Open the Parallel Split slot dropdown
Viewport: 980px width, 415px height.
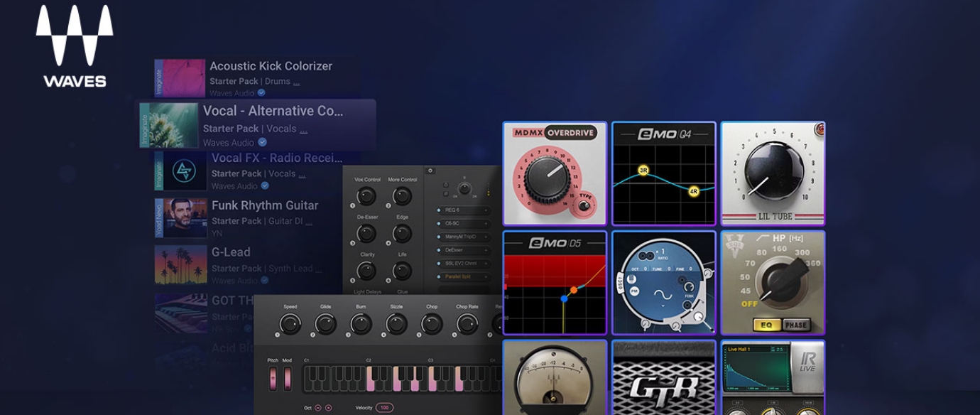pos(464,276)
